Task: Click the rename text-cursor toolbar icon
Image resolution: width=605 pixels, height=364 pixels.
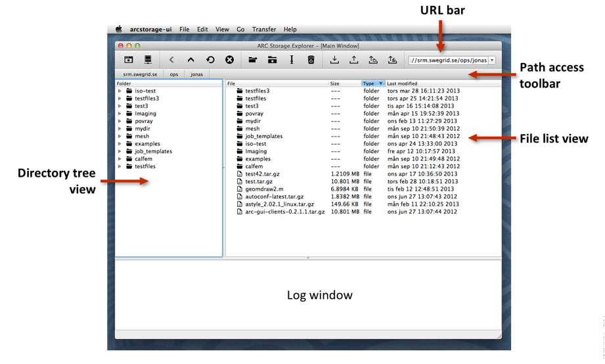Action: click(292, 60)
